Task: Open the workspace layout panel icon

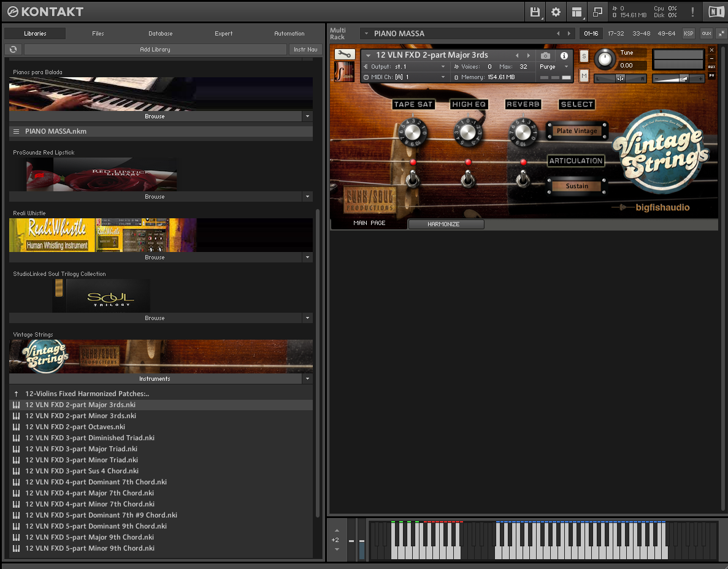Action: pos(577,12)
